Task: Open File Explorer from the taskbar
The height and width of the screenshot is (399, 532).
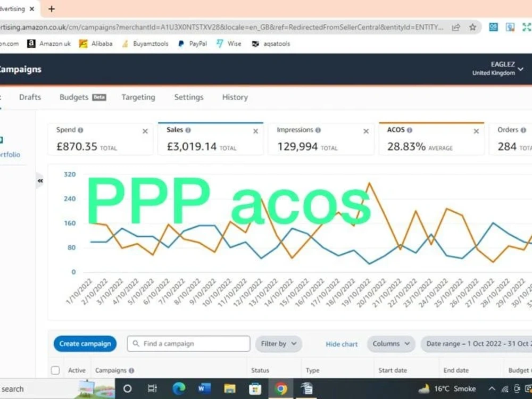Action: (230, 389)
